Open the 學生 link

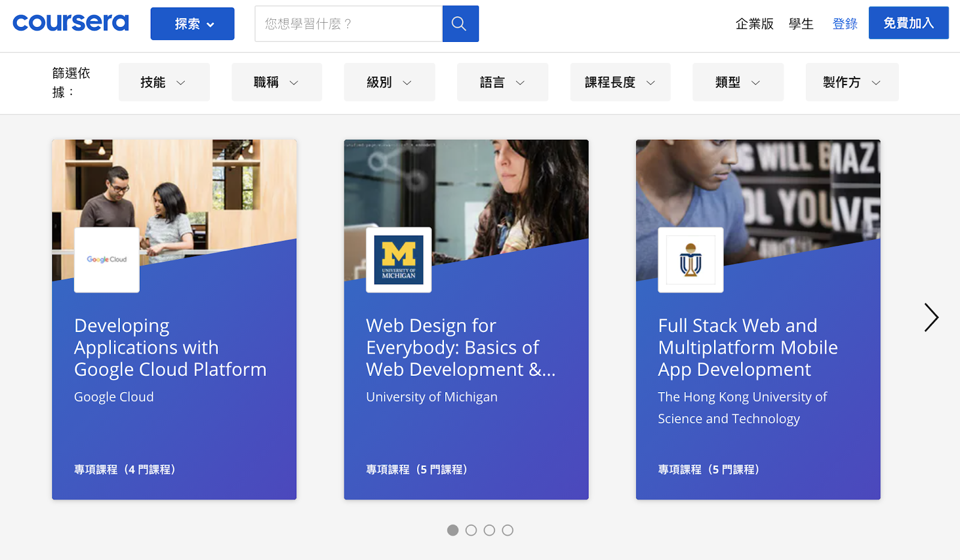[801, 24]
